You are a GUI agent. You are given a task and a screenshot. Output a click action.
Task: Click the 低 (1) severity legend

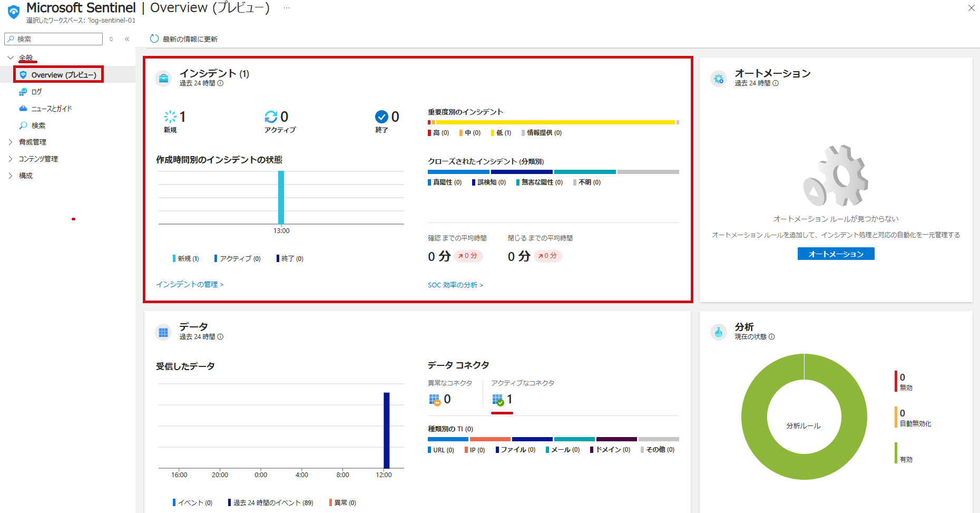pyautogui.click(x=501, y=133)
